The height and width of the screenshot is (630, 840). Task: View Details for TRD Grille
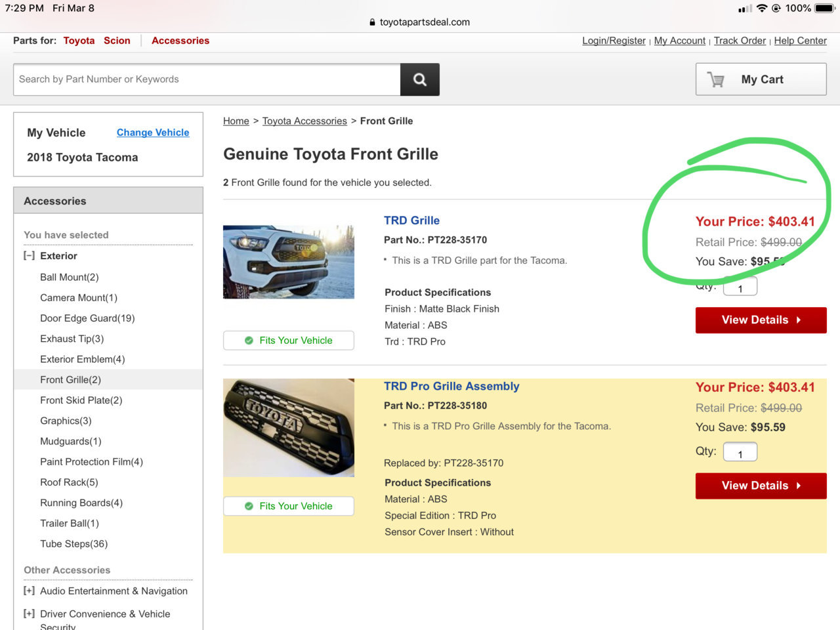(761, 320)
